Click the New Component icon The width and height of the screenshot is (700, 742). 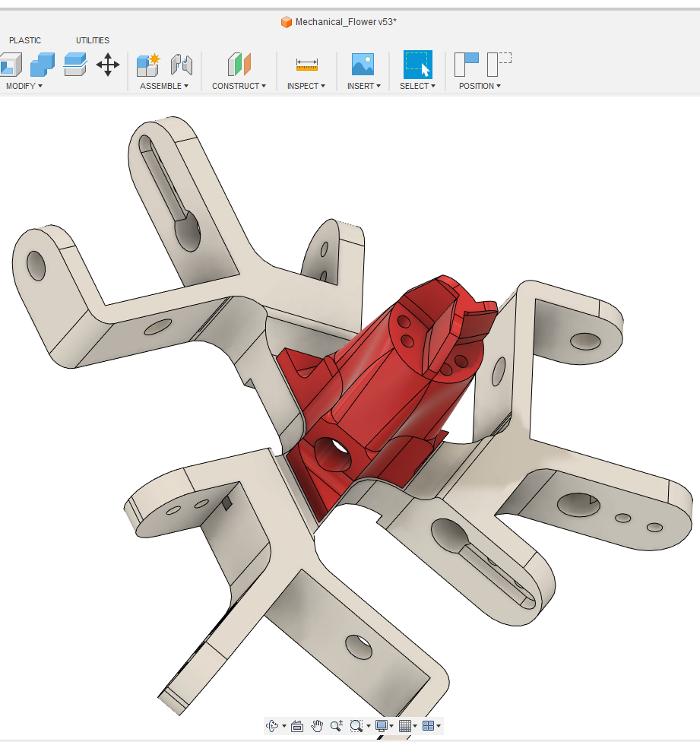[x=148, y=65]
